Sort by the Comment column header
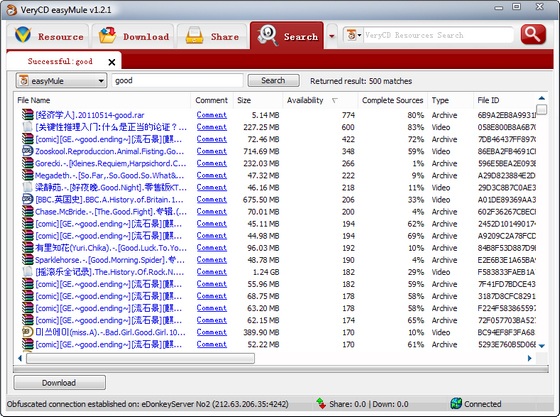 click(211, 100)
